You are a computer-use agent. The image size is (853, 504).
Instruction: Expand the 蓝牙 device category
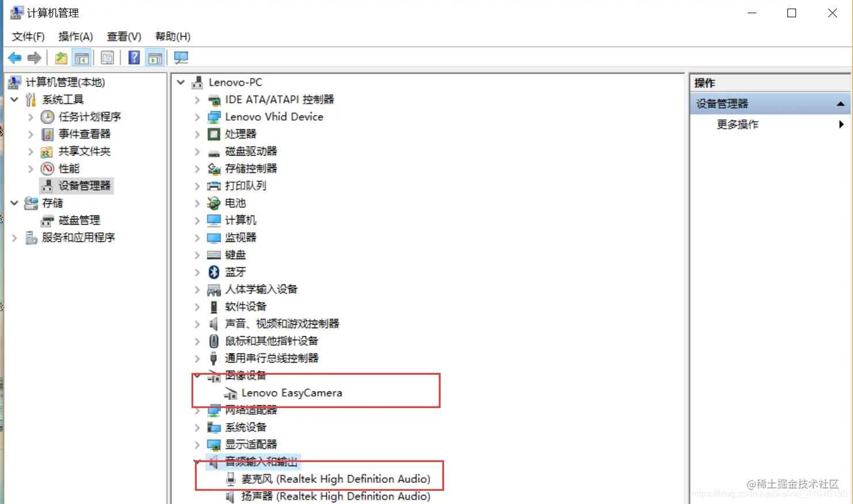tap(197, 272)
